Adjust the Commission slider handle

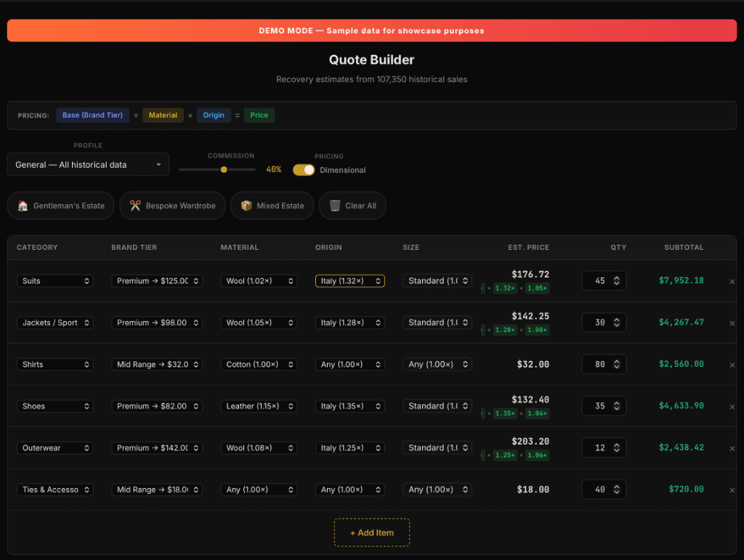pyautogui.click(x=223, y=169)
